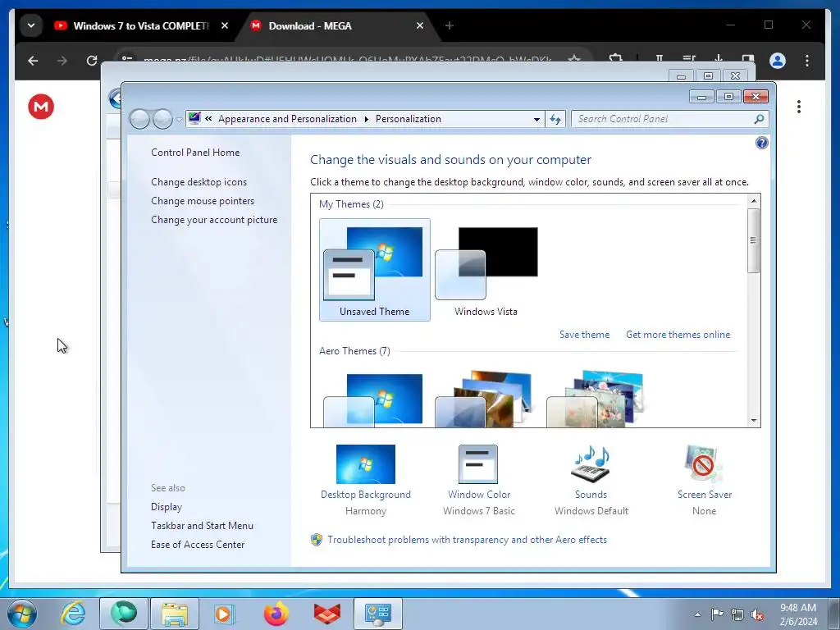The height and width of the screenshot is (630, 840).
Task: Click the refresh button beside the address bar
Action: coord(555,119)
